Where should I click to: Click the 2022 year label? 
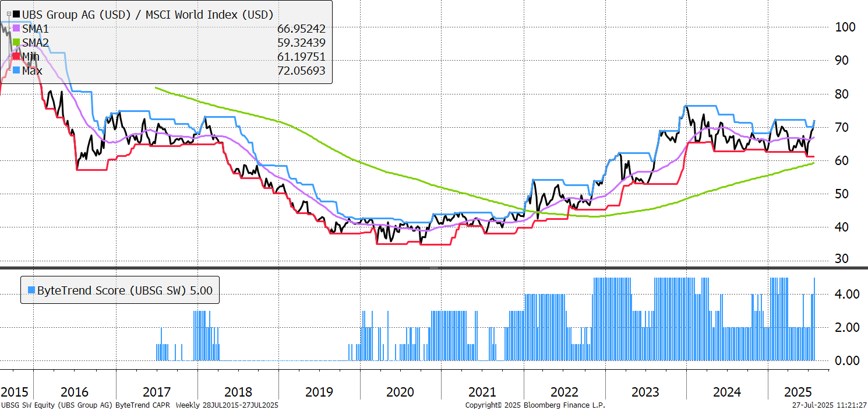point(564,391)
